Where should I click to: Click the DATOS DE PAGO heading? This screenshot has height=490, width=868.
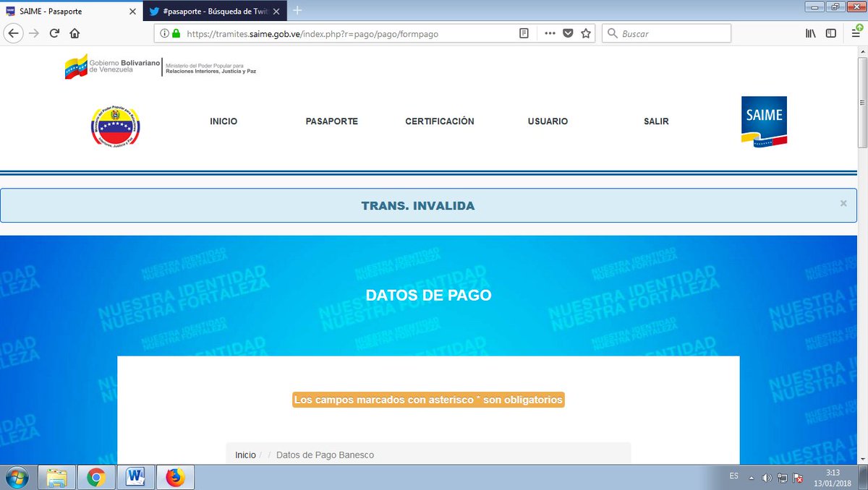[429, 296]
